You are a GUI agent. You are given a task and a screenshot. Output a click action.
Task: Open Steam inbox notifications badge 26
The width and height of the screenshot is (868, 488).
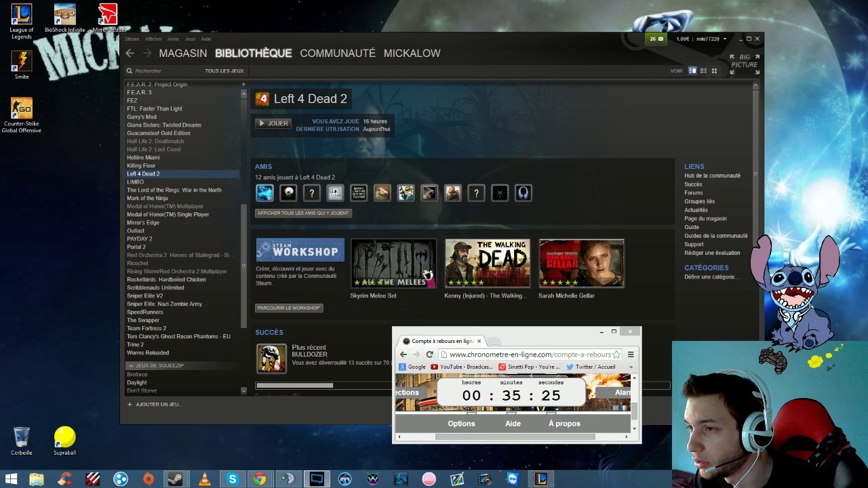click(656, 39)
